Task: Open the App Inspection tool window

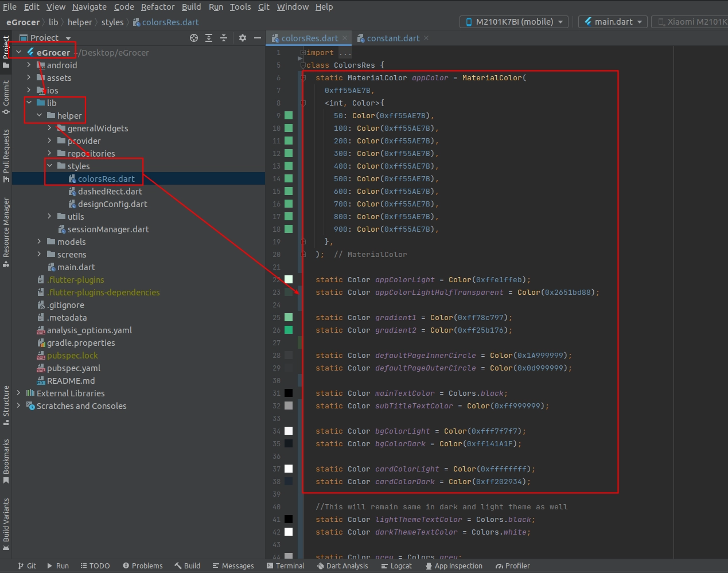Action: [454, 566]
